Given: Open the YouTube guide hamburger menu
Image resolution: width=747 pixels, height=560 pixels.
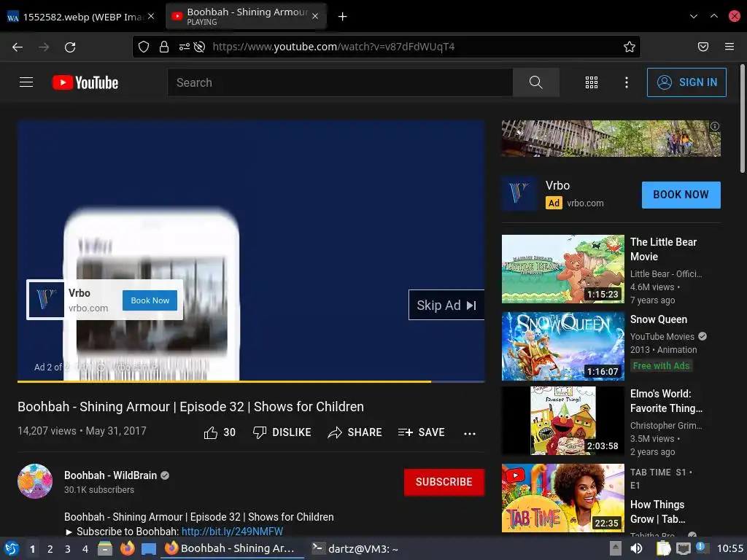Looking at the screenshot, I should coord(26,82).
